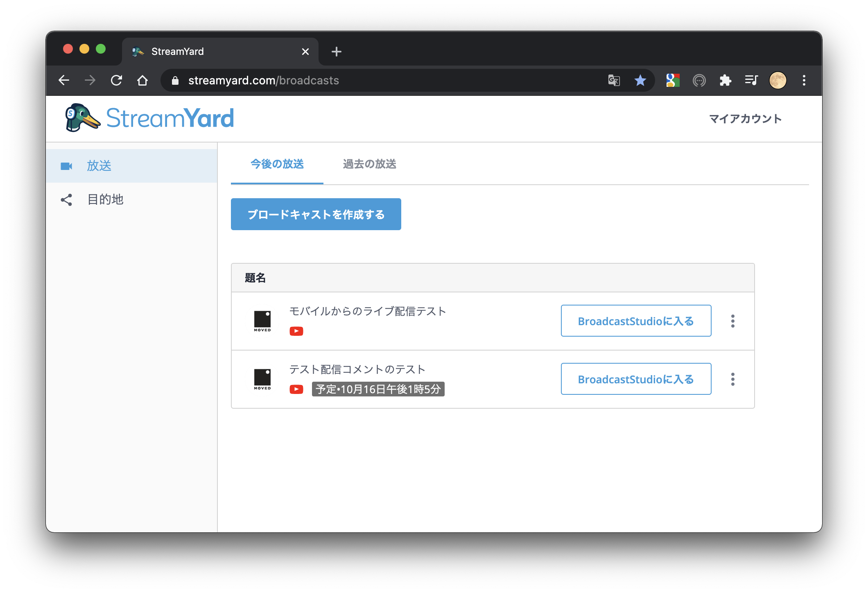Open options menu for テスト配信コメントのテスト
The width and height of the screenshot is (868, 593).
coord(732,379)
